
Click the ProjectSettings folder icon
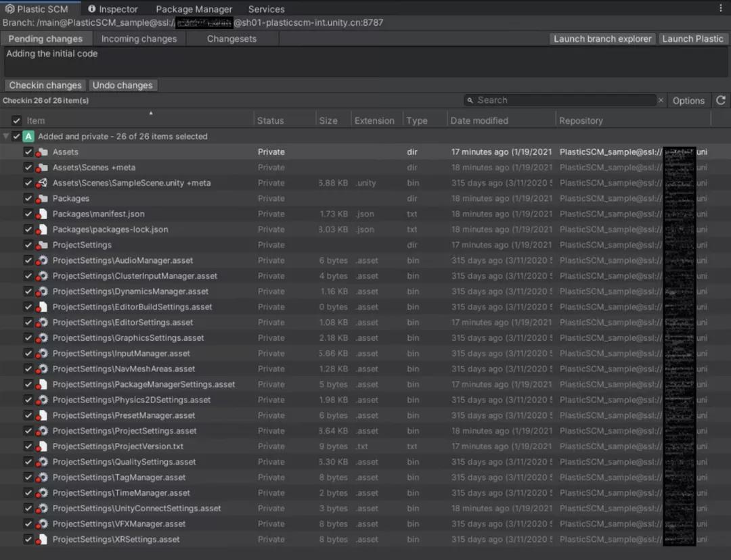tap(42, 245)
